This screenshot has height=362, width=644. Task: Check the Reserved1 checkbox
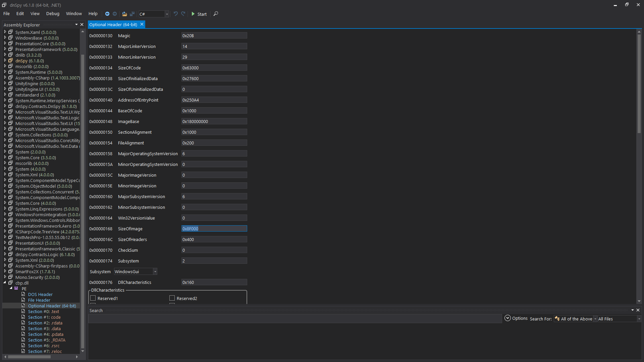(x=93, y=298)
